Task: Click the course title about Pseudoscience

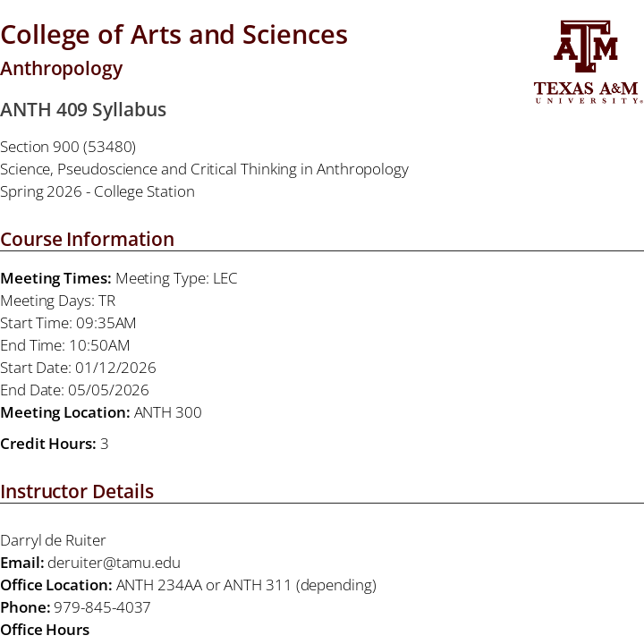Action: click(x=204, y=169)
